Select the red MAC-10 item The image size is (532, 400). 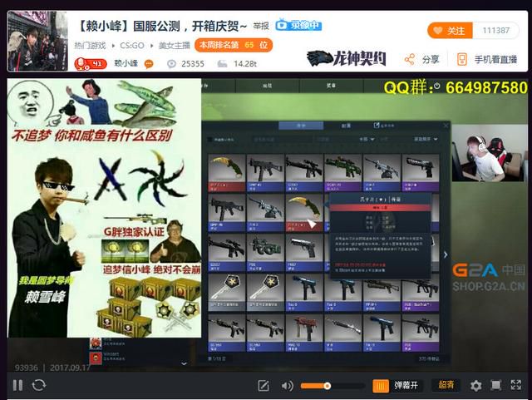[x=304, y=333]
